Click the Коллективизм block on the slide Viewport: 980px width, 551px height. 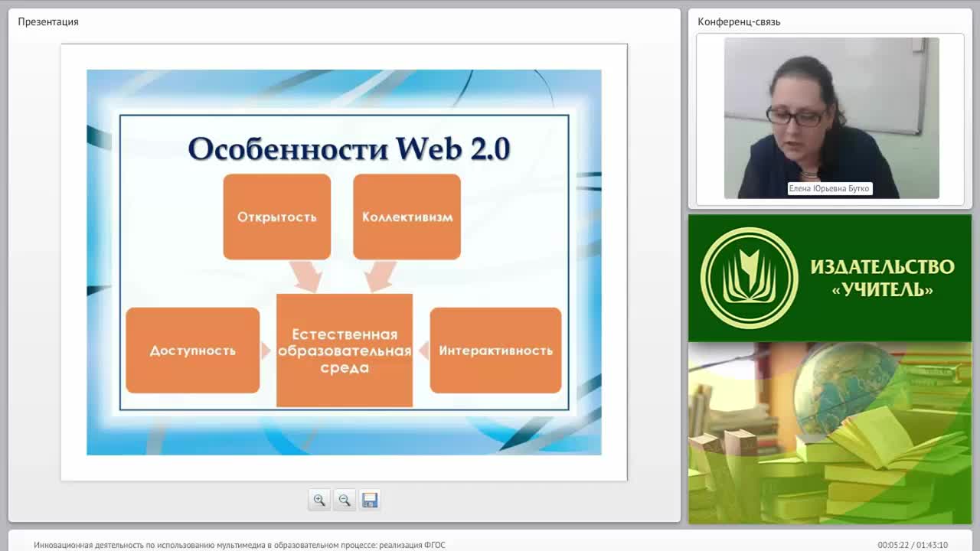pyautogui.click(x=407, y=217)
